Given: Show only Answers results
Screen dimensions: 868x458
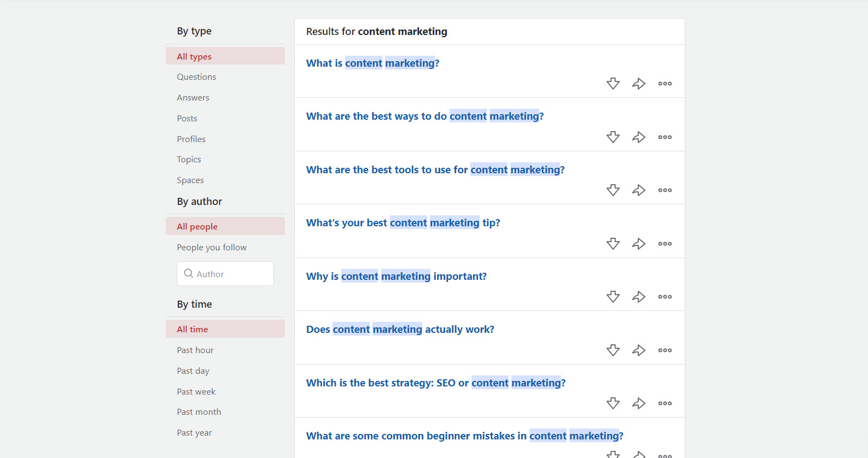Looking at the screenshot, I should click(193, 98).
